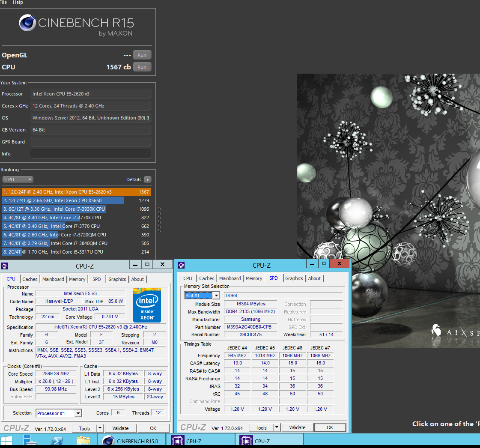Switch to Caches tab in right CPU-Z
The height and width of the screenshot is (448, 480).
(x=207, y=278)
